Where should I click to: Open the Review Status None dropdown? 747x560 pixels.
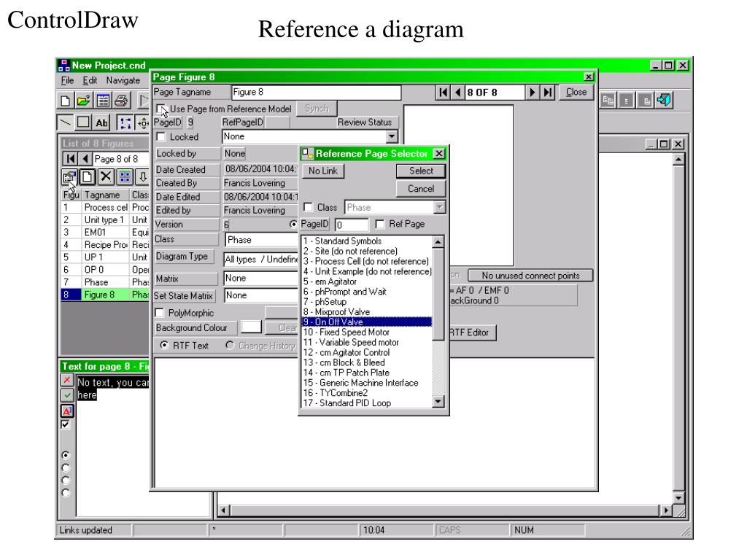[392, 136]
